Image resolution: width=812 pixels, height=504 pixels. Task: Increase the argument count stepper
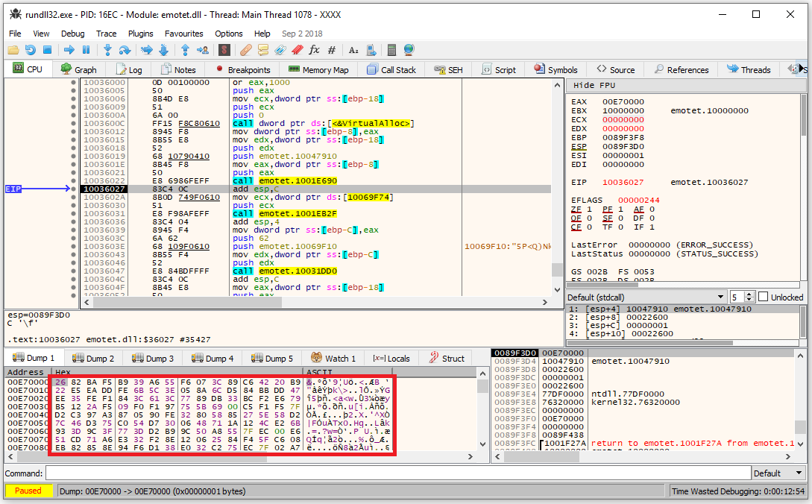click(749, 294)
